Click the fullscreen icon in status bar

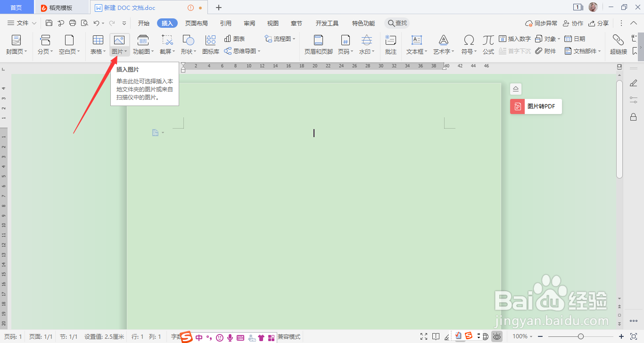click(424, 336)
